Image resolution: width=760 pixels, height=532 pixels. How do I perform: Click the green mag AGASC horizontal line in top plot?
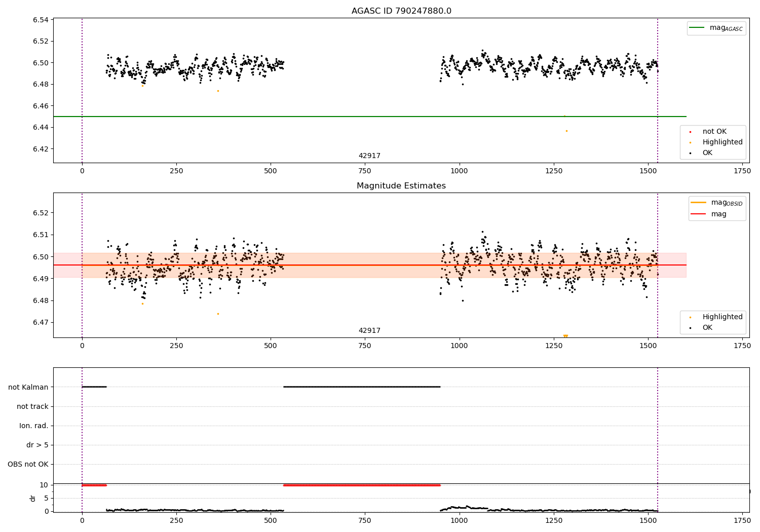click(x=370, y=117)
